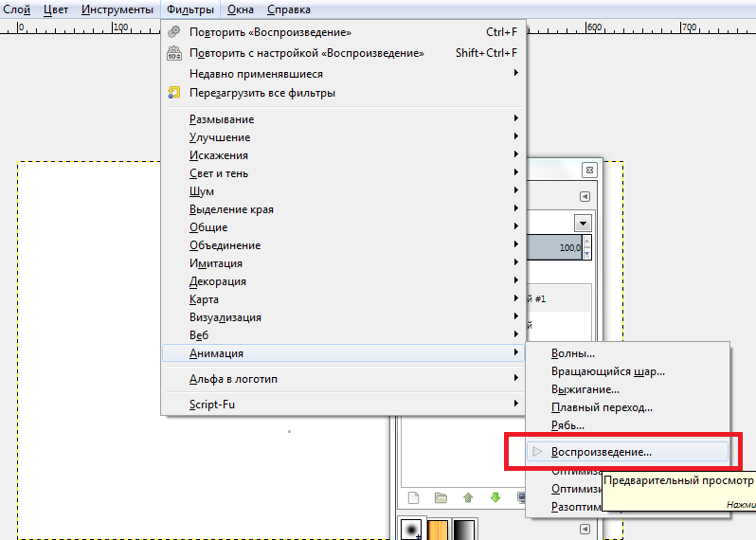Open Layers dock tab configuration menu

585,197
